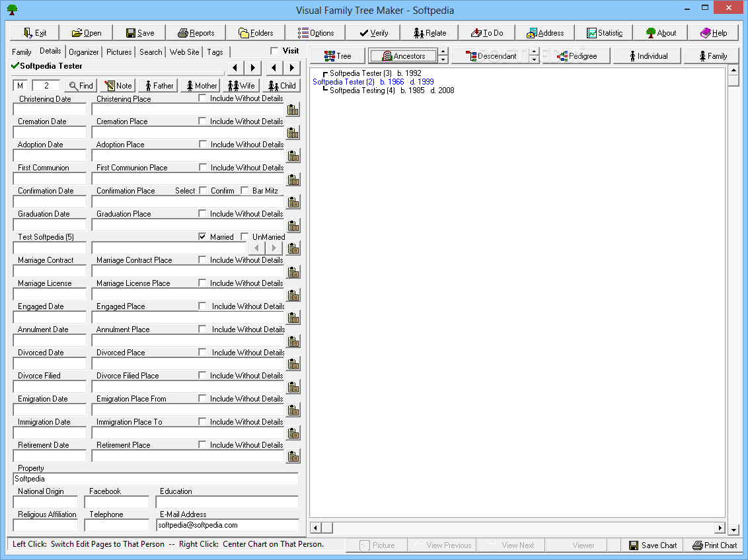The height and width of the screenshot is (560, 748).
Task: Decrease Descendant generations with down spinner
Action: pos(535,60)
